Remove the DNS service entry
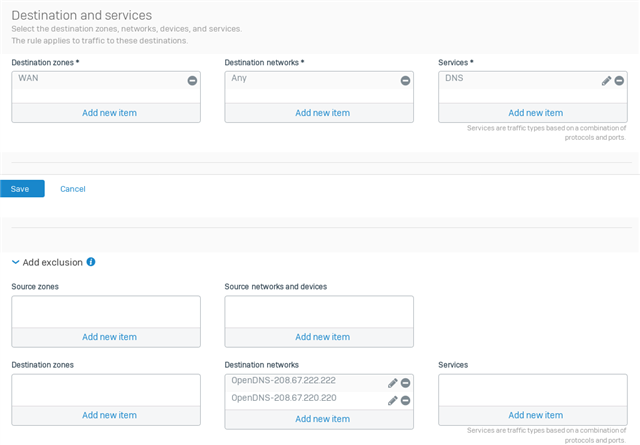 (619, 81)
